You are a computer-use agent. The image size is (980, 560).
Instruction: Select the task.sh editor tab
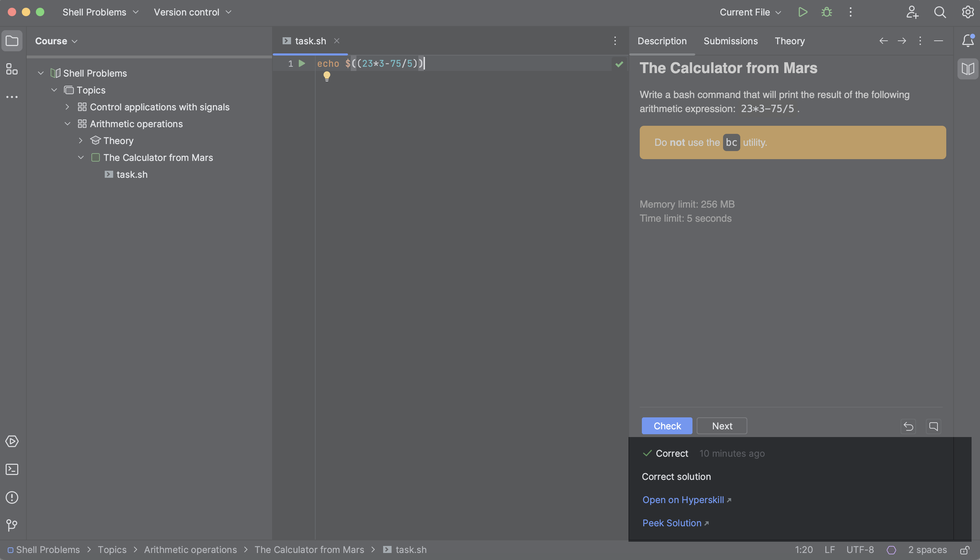310,41
